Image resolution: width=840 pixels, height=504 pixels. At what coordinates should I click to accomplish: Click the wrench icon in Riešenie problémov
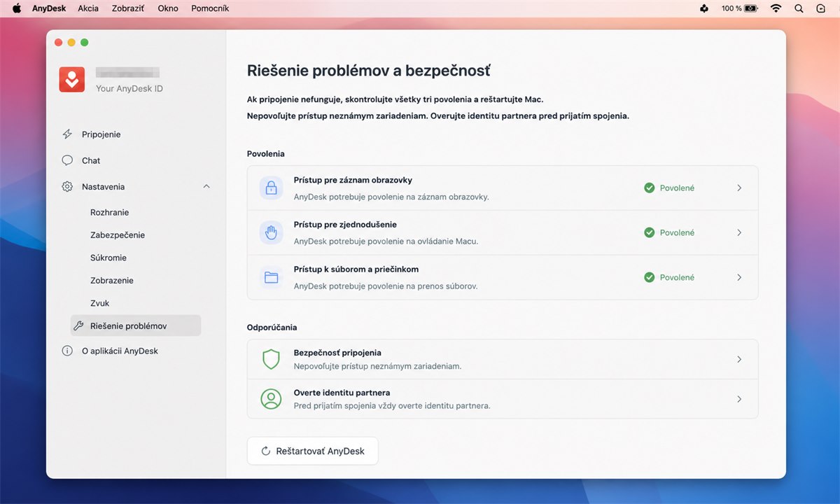[x=79, y=326]
